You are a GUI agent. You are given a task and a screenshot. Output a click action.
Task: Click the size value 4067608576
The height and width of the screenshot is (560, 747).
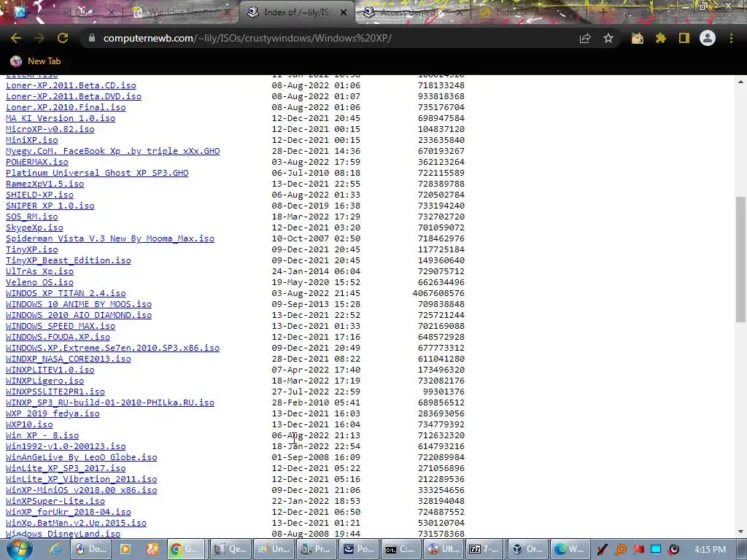pyautogui.click(x=438, y=293)
